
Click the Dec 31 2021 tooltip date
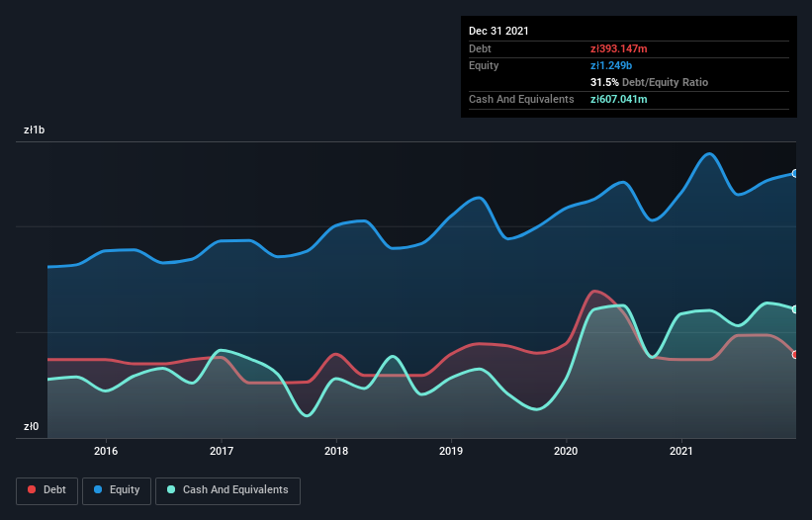[498, 31]
